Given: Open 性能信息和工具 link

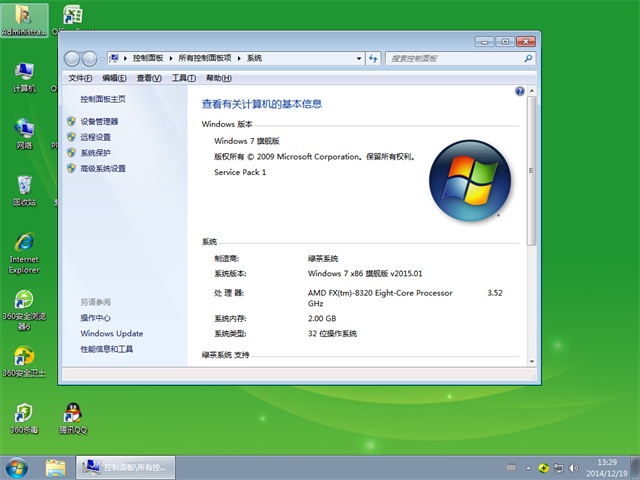Looking at the screenshot, I should click(x=107, y=349).
